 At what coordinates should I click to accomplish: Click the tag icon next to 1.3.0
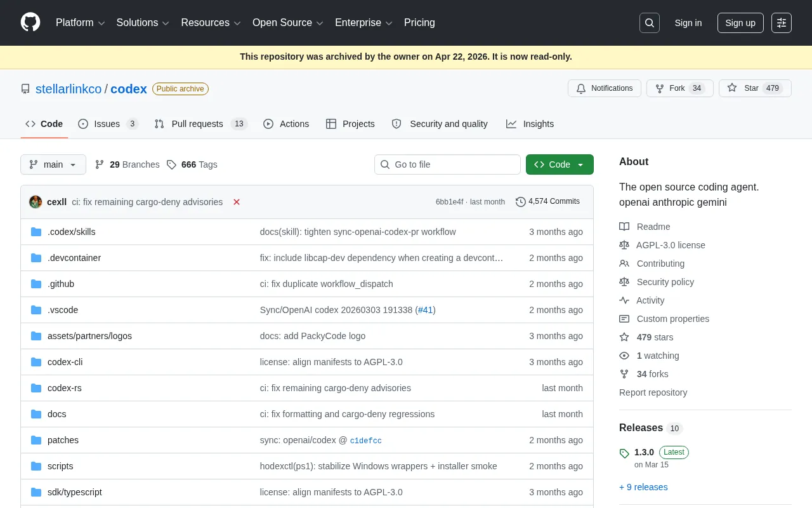(624, 453)
